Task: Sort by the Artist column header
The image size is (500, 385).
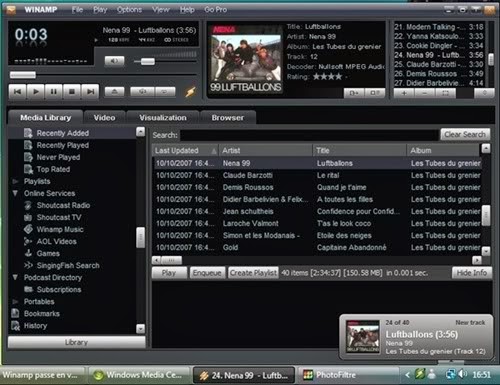Action: (x=265, y=151)
